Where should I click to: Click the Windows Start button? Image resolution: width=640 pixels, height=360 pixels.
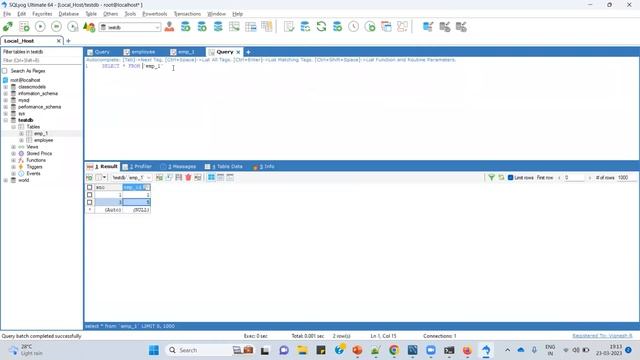[154, 350]
